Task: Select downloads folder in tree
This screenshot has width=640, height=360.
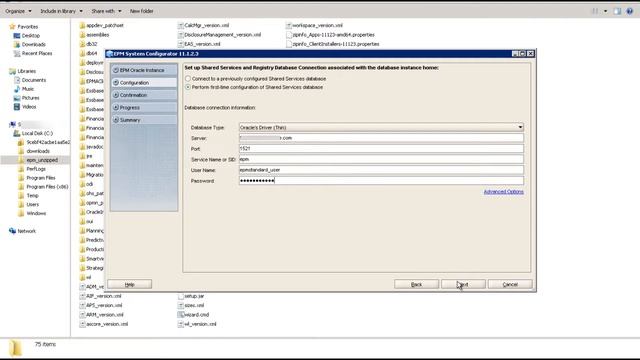Action: pyautogui.click(x=34, y=151)
